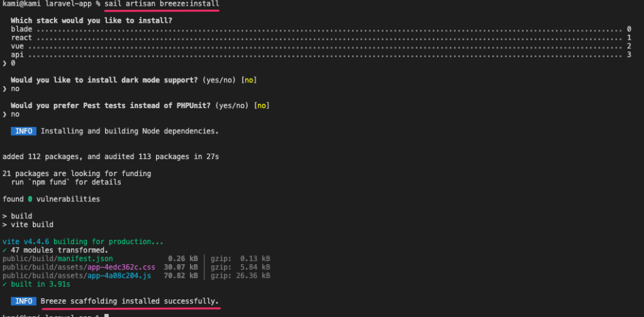Click the 'Breeze scaffolding installed successfully' message

point(130,301)
